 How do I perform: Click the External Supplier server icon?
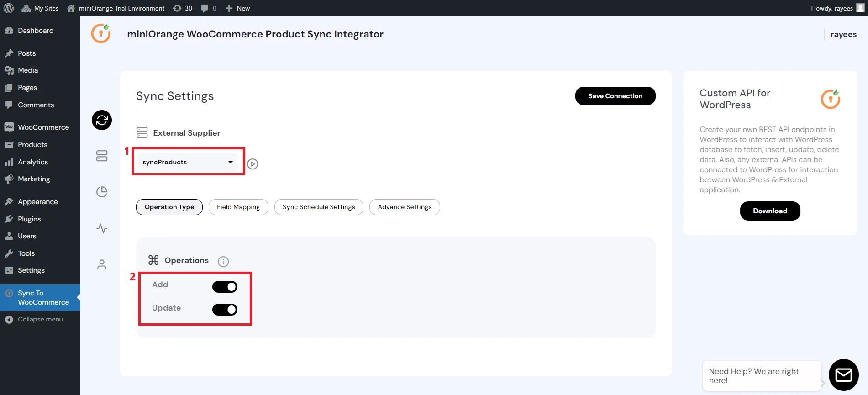142,132
